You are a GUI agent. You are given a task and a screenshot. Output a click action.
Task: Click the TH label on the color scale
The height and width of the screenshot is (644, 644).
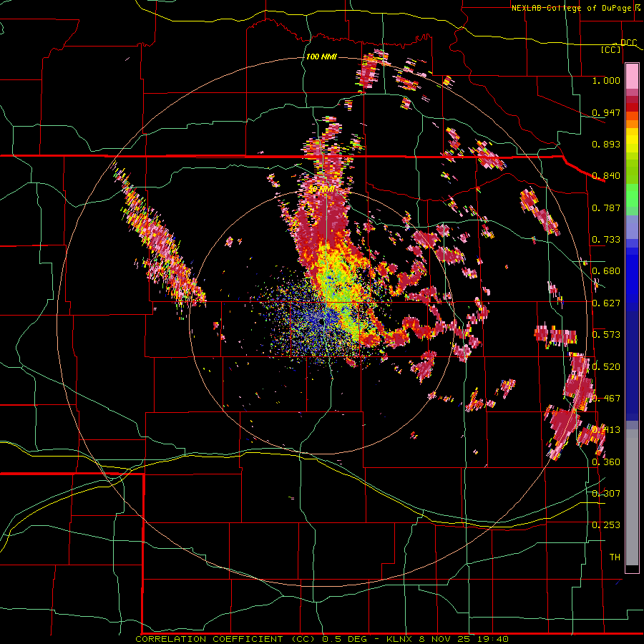click(615, 557)
